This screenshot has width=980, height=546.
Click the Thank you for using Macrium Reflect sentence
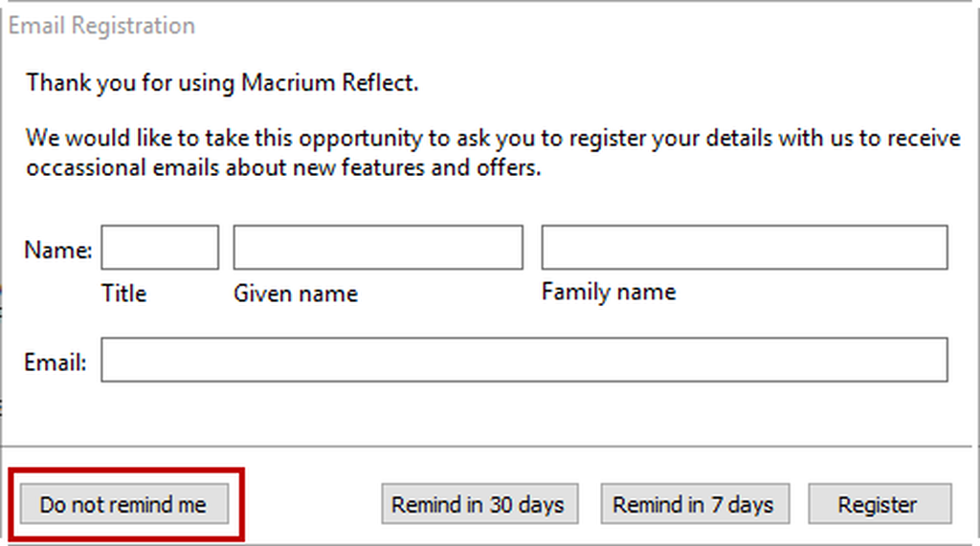click(x=222, y=82)
